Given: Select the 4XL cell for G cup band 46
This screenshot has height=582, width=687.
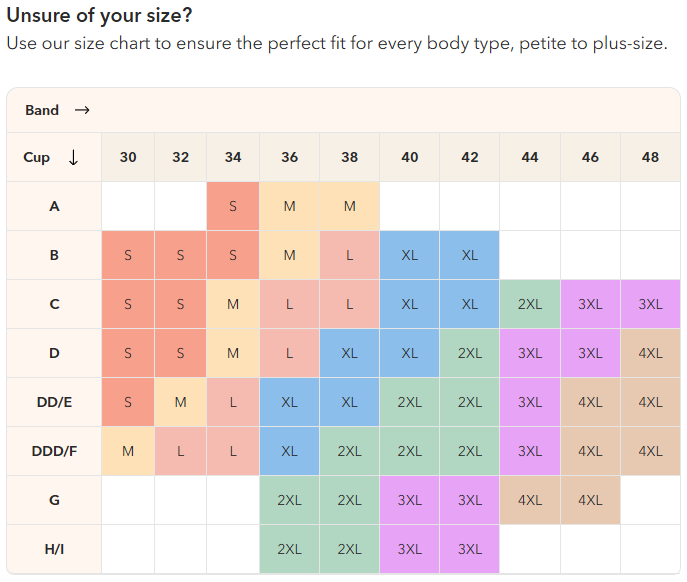Looking at the screenshot, I should pos(590,500).
